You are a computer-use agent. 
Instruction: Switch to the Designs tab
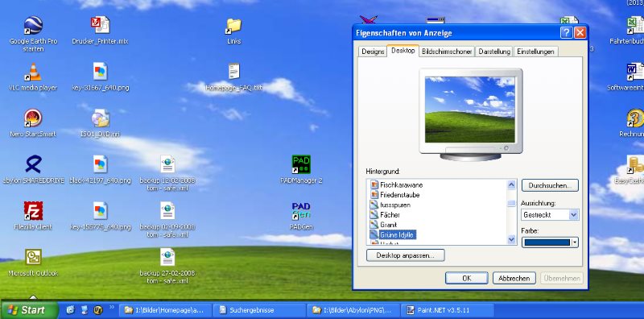[373, 52]
